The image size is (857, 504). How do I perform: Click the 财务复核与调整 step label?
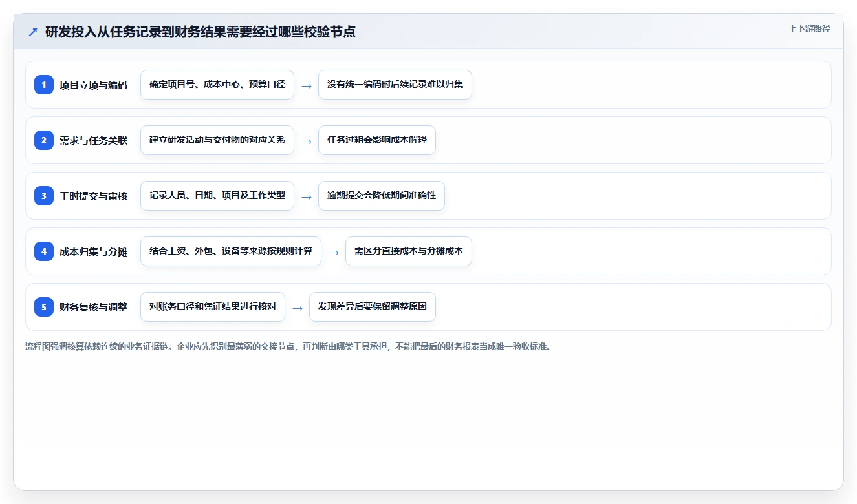[x=93, y=307]
